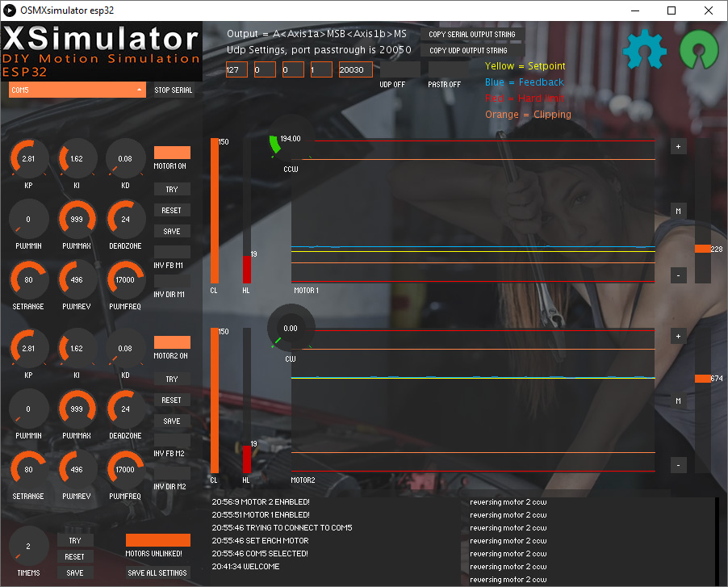
Task: Click SAVE button beside TIMEMS
Action: click(x=75, y=572)
